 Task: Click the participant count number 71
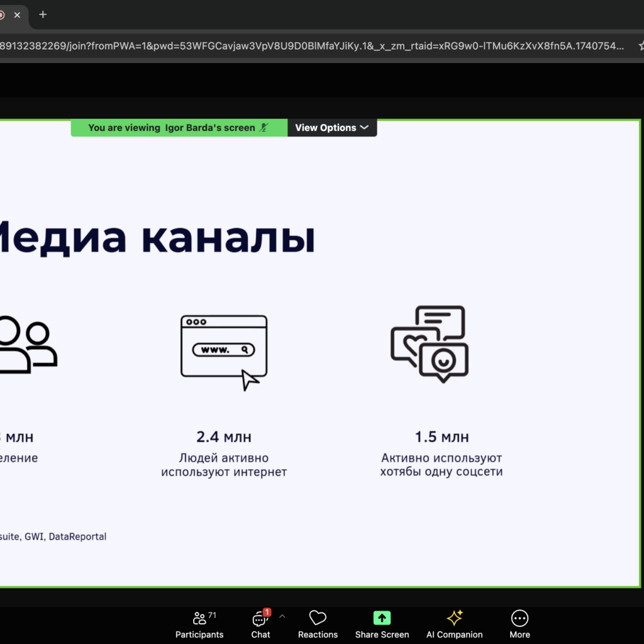point(212,614)
